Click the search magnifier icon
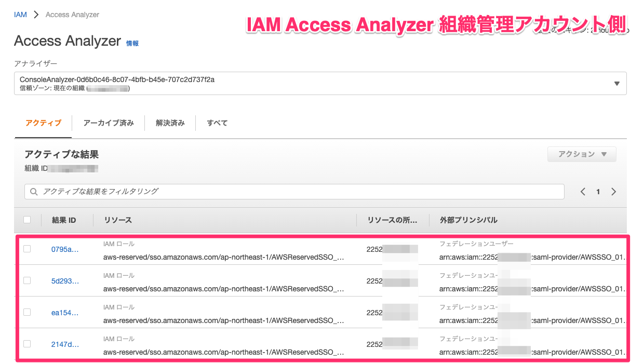The image size is (644, 363). pos(34,192)
